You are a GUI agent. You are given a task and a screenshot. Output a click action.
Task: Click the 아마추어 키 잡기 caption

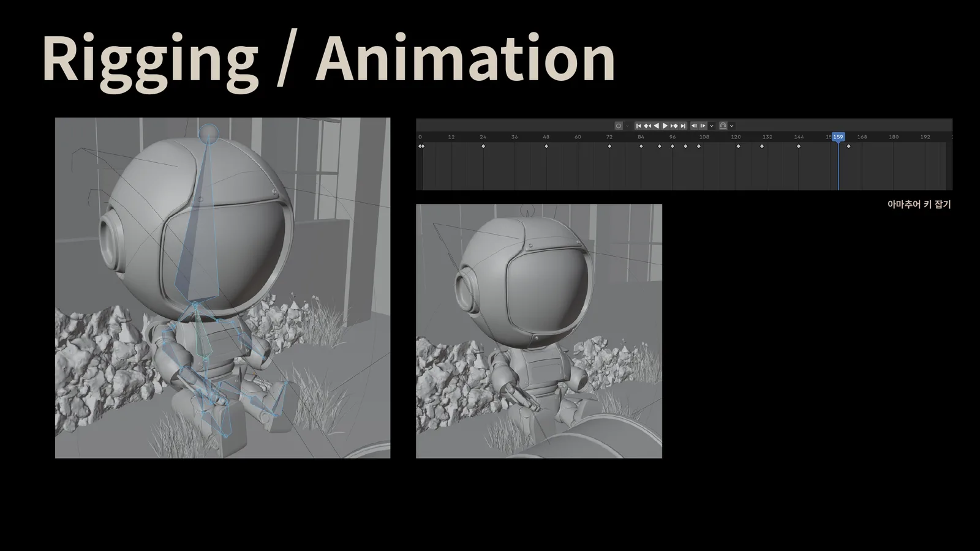coord(919,204)
